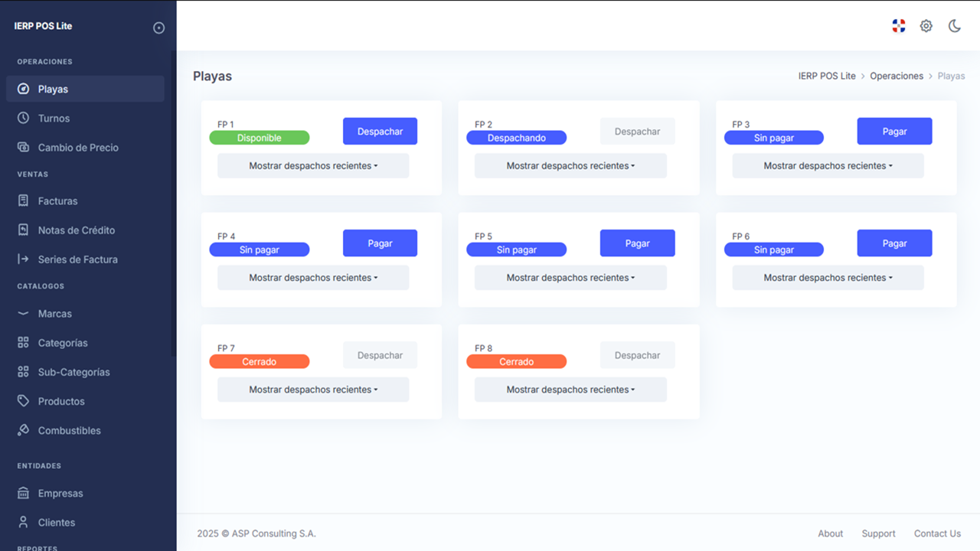Click the compass icon beside Playas
Image resolution: width=980 pixels, height=551 pixels.
[x=24, y=89]
